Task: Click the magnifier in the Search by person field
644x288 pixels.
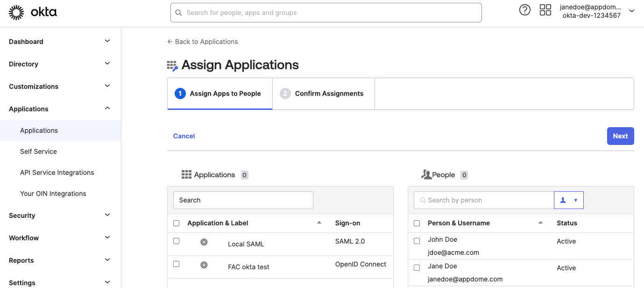Action: (422, 200)
